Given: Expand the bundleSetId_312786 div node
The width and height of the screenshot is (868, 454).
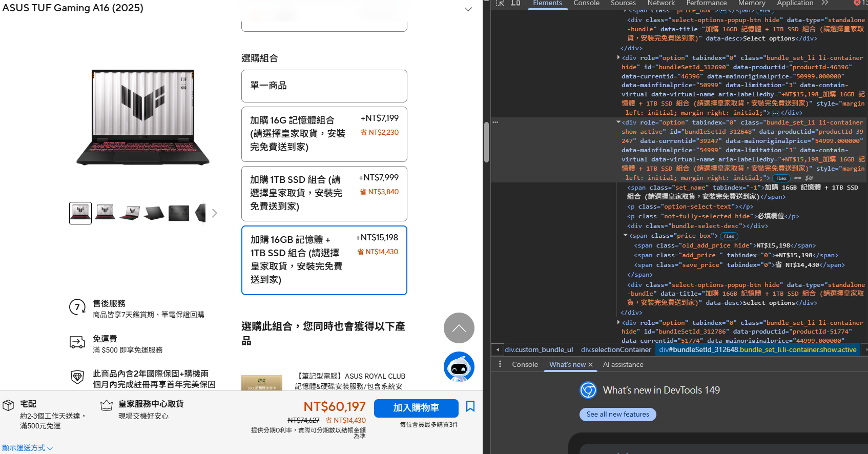Looking at the screenshot, I should point(618,323).
